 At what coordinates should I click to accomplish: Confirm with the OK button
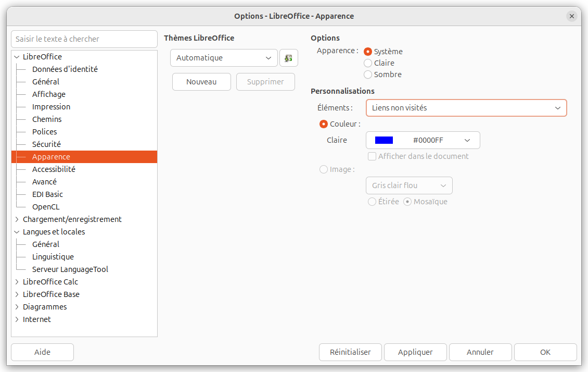[x=545, y=352]
